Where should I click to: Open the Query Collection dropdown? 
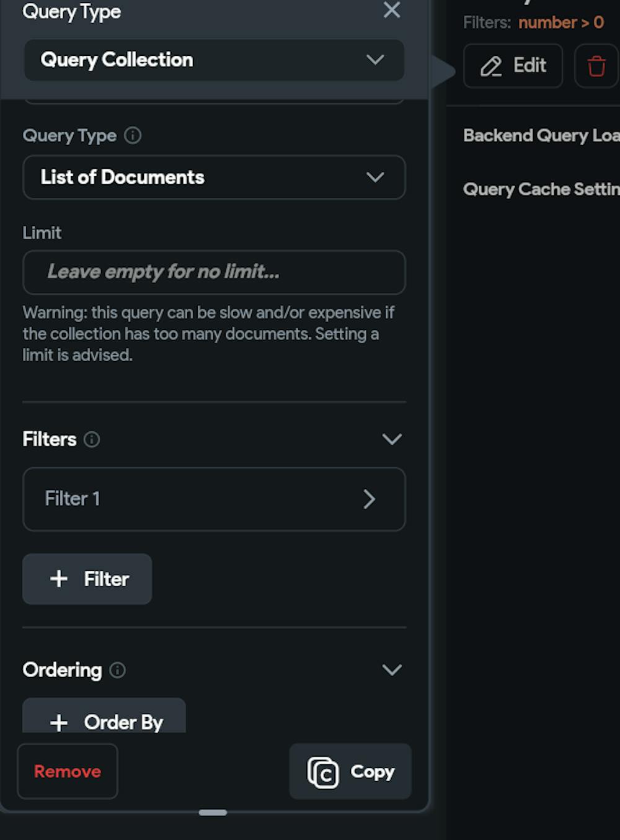(214, 60)
